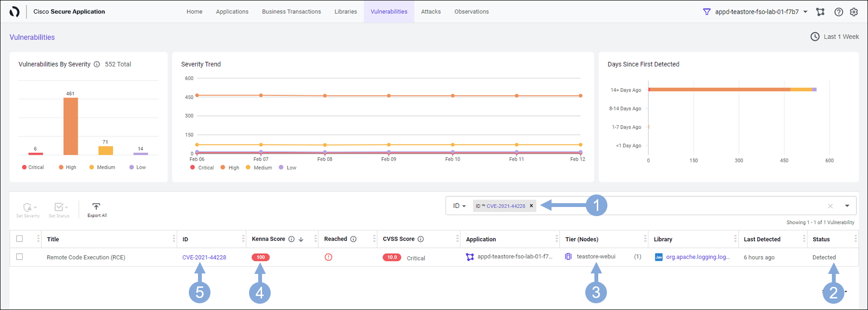Click the High severity bar in chart
The height and width of the screenshot is (310, 868).
tap(71, 126)
